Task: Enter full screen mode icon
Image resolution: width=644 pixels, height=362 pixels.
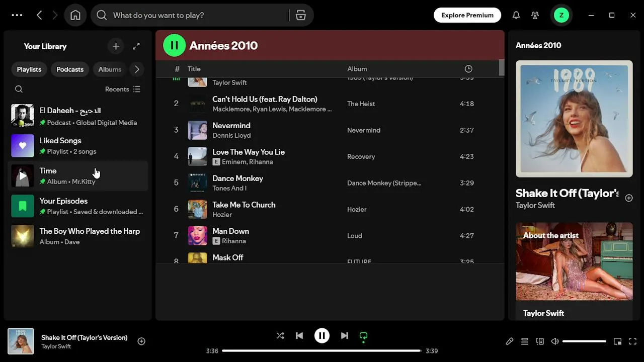Action: [633, 341]
